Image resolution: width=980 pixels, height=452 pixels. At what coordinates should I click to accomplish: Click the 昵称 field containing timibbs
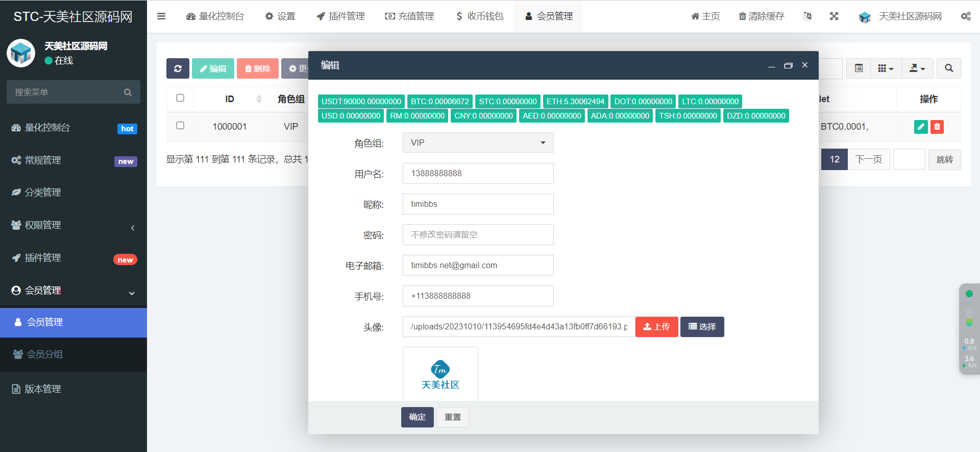coord(478,204)
